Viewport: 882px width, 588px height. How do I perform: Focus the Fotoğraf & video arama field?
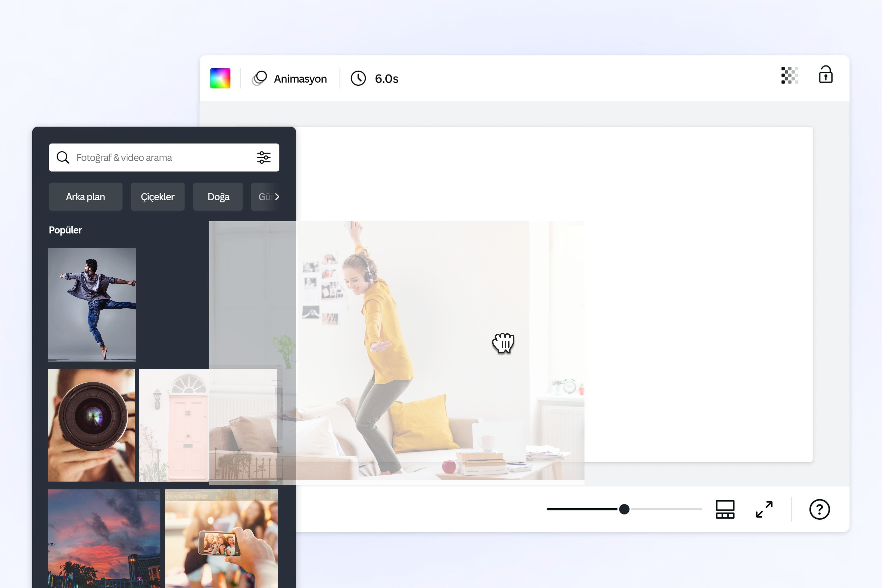pos(164,157)
